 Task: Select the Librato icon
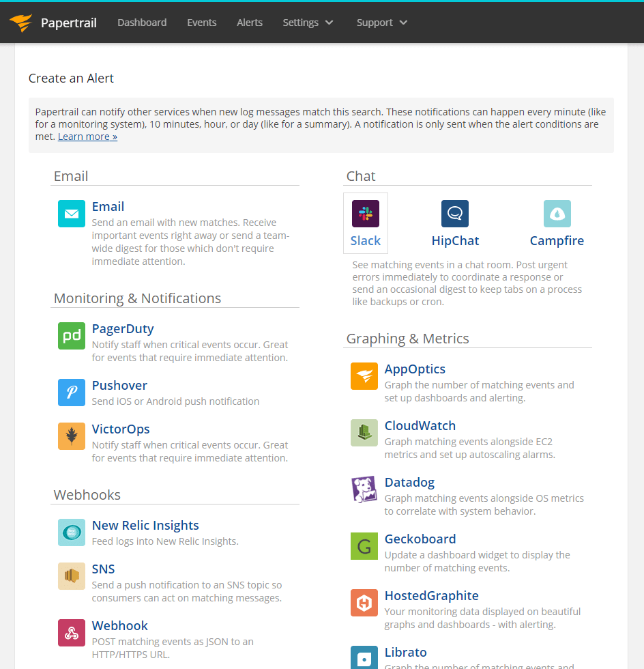point(364,657)
